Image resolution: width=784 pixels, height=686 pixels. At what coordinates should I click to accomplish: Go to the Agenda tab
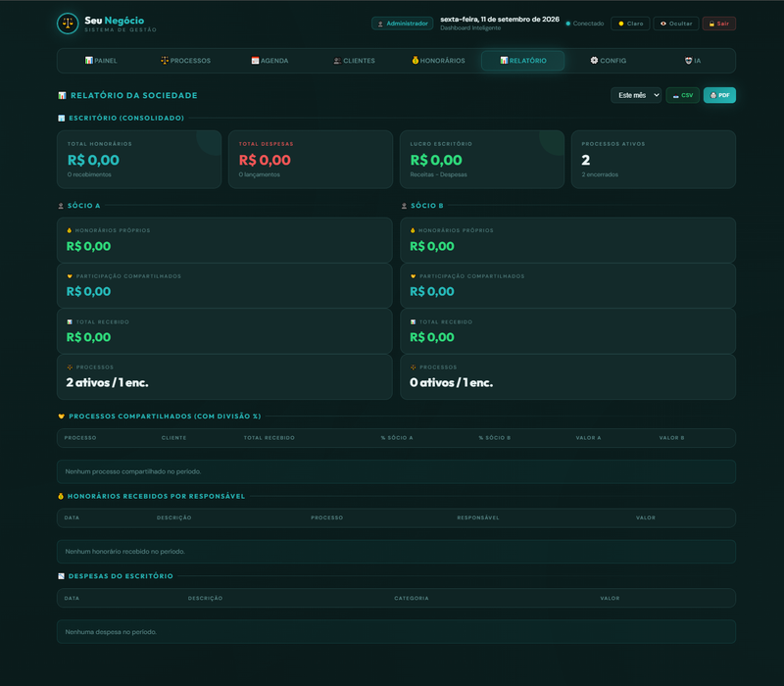point(270,61)
